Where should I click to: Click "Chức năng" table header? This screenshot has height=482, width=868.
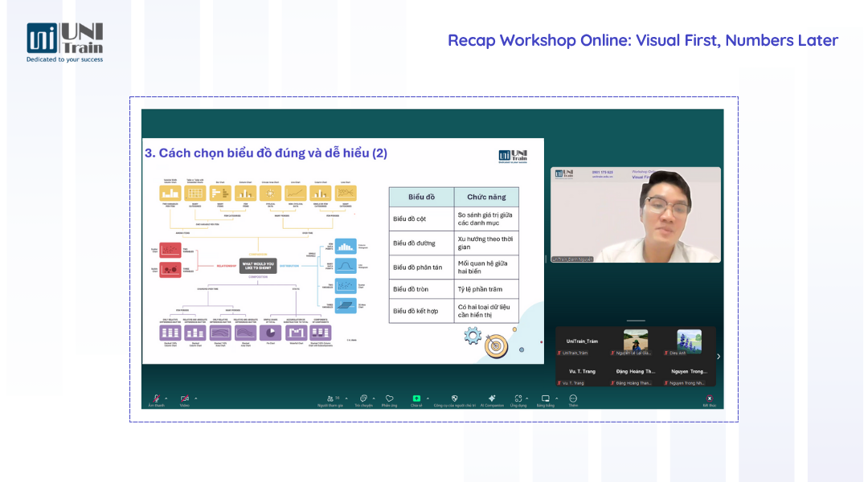pos(486,197)
